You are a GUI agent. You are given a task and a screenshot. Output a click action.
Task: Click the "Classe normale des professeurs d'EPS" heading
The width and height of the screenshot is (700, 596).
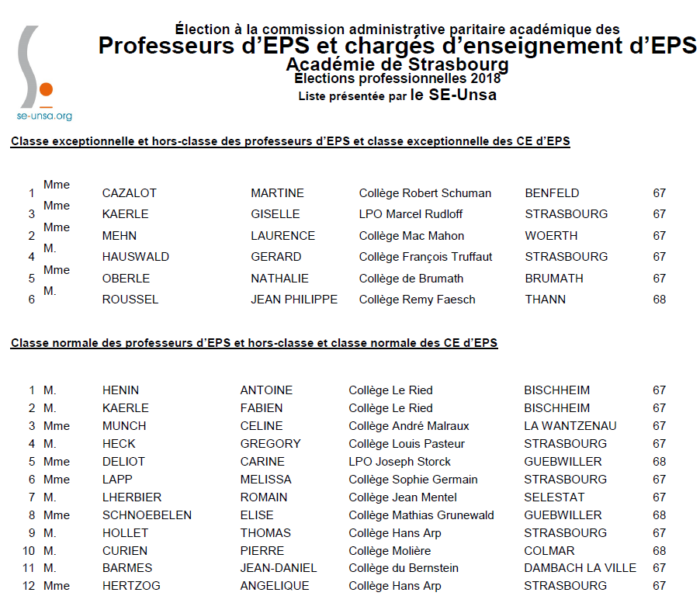point(254,342)
